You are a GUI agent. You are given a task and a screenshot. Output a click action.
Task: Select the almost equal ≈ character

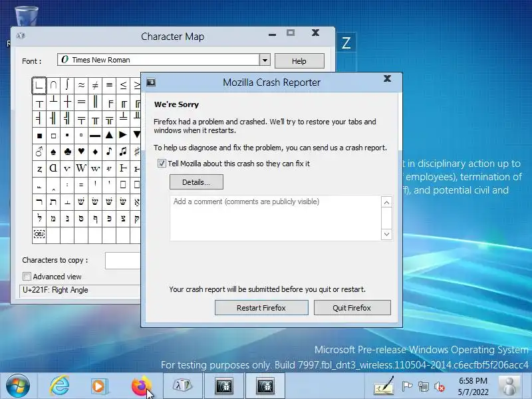[81, 85]
